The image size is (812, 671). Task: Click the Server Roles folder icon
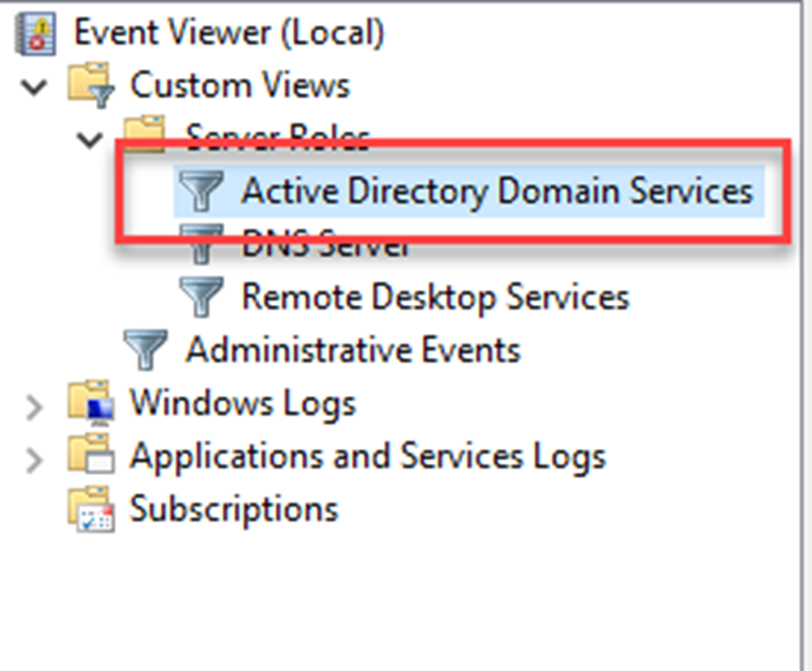145,134
